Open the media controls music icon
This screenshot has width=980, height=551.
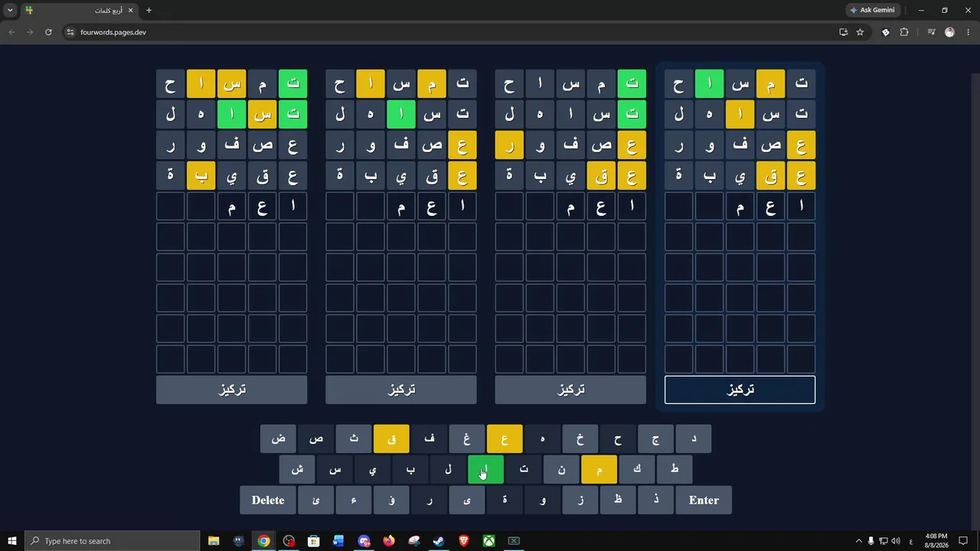(x=931, y=32)
